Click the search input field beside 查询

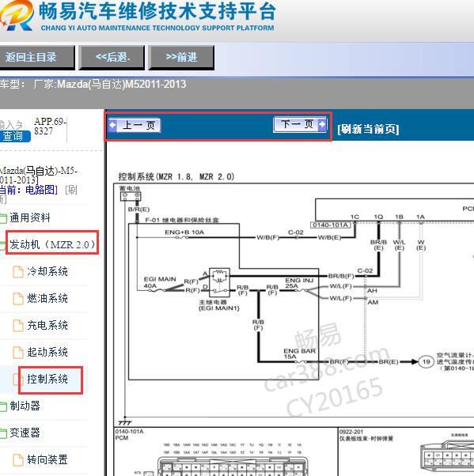tap(12, 124)
